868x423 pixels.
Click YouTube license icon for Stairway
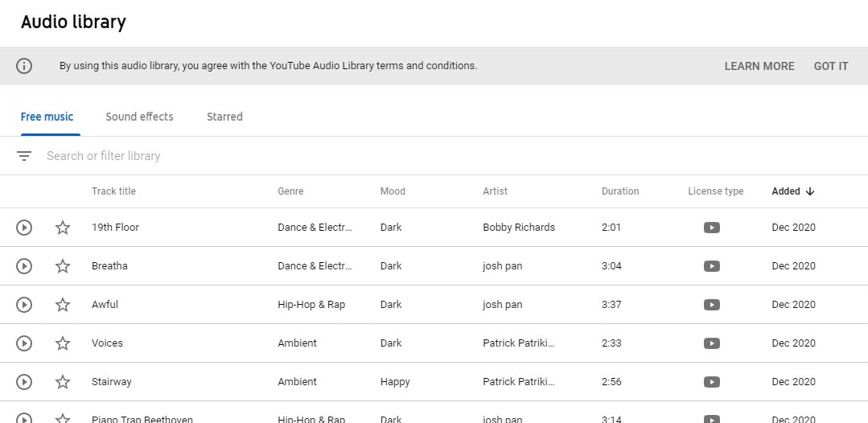(711, 382)
